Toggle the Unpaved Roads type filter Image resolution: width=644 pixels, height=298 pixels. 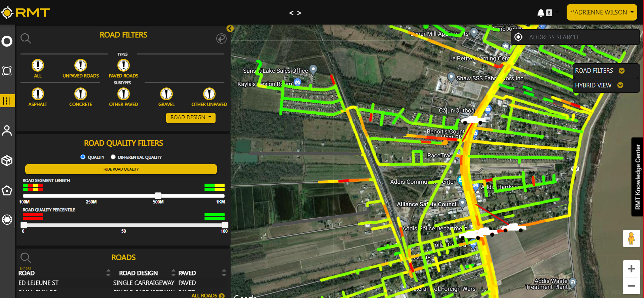(x=81, y=65)
